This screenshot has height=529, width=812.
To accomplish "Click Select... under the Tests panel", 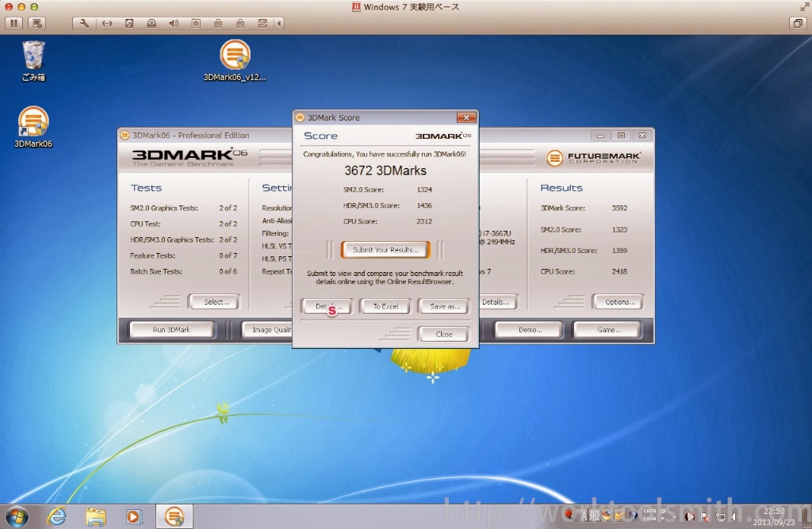I will [216, 301].
